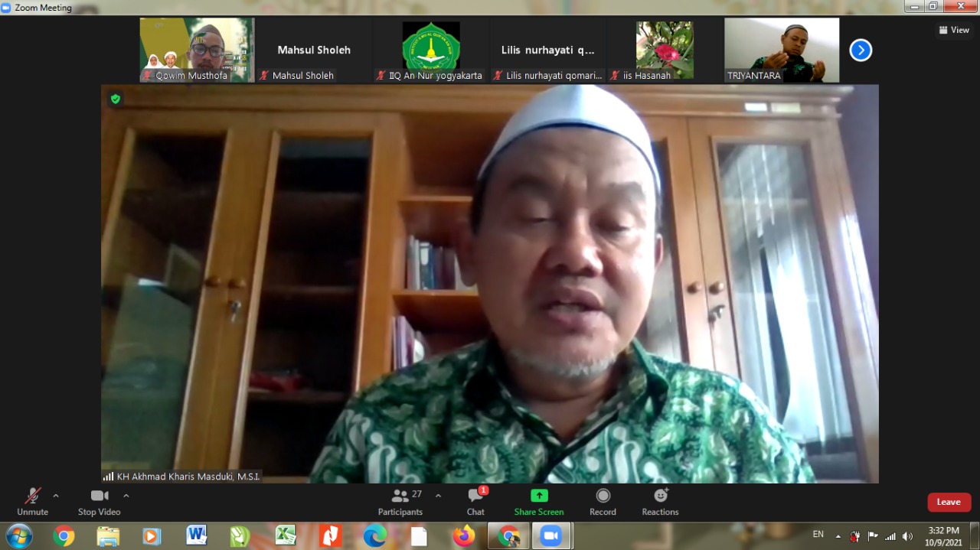Open Microsoft Word from the taskbar
Image resolution: width=980 pixels, height=550 pixels.
tap(196, 536)
